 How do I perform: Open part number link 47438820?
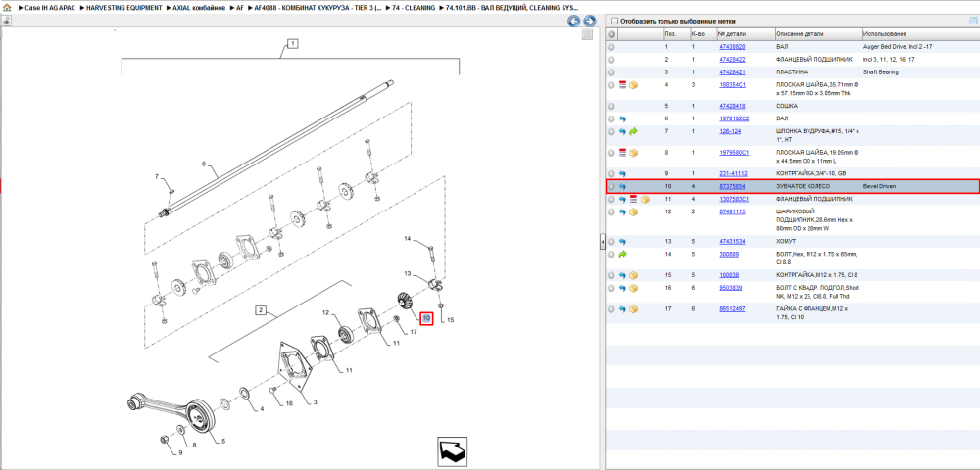[x=732, y=47]
